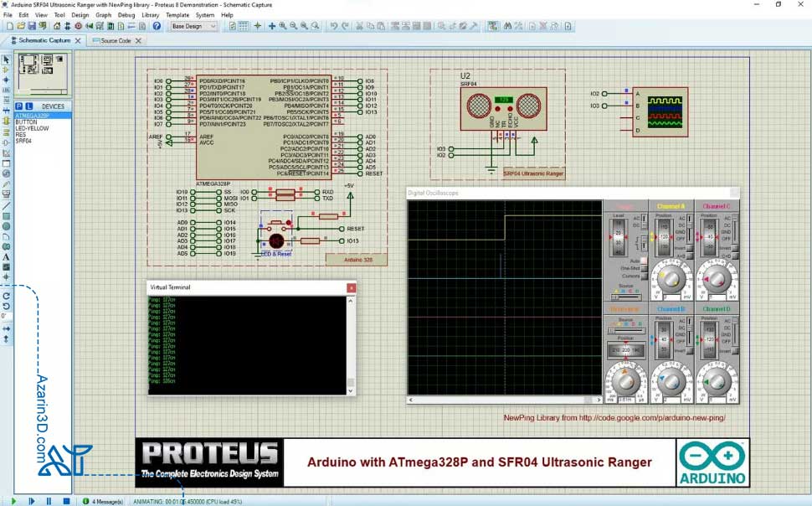Screen dimensions: 812x506
Task: Click the Pick Devices 'P' button
Action: [19, 106]
